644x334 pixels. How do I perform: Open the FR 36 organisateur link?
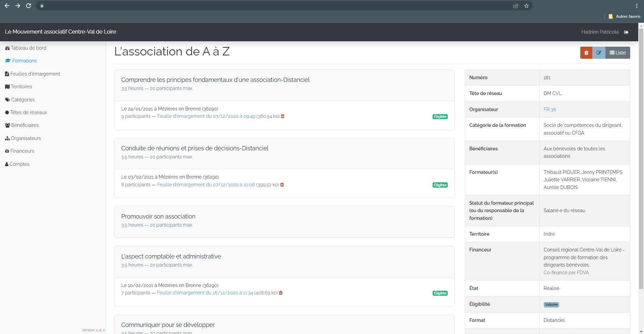coord(549,109)
